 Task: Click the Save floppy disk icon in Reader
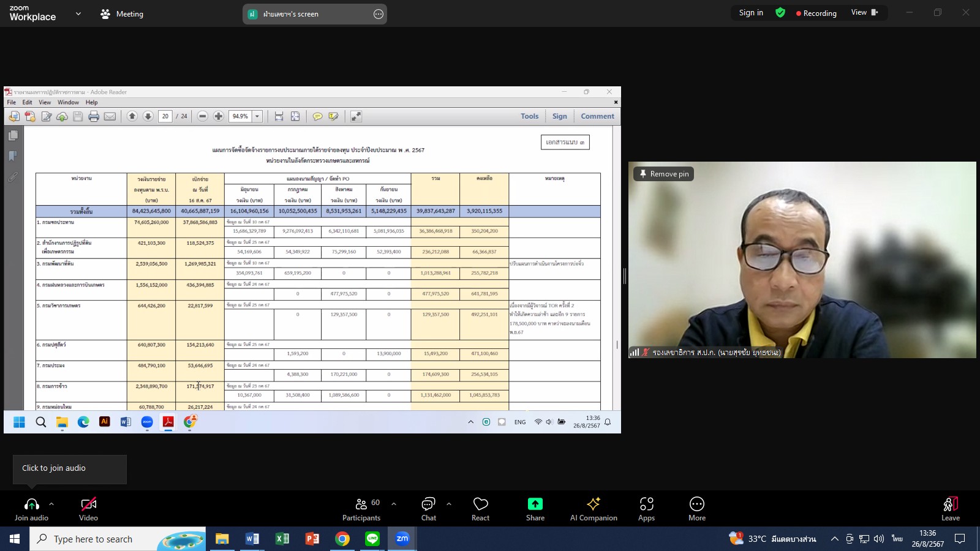click(78, 116)
